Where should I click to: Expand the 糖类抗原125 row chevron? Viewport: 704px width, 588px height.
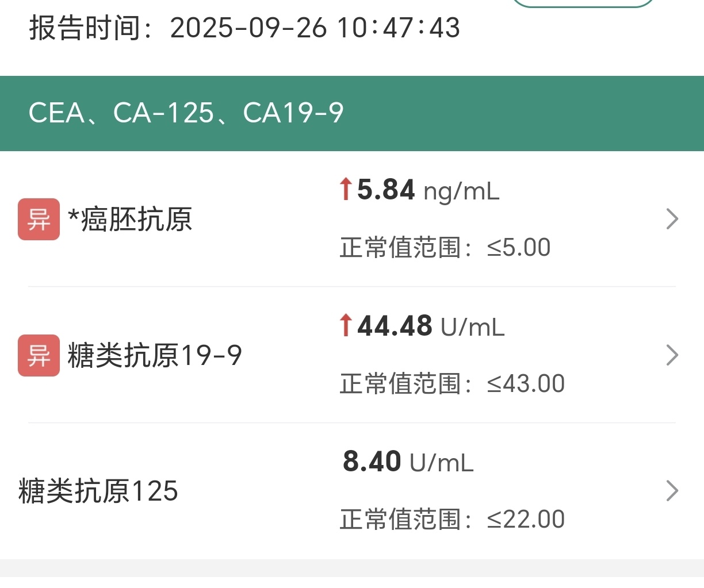[672, 491]
